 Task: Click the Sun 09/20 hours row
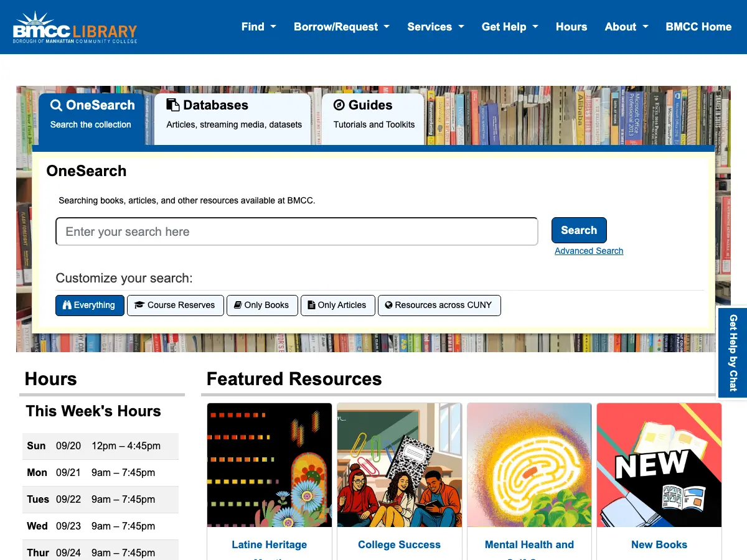[x=100, y=446]
